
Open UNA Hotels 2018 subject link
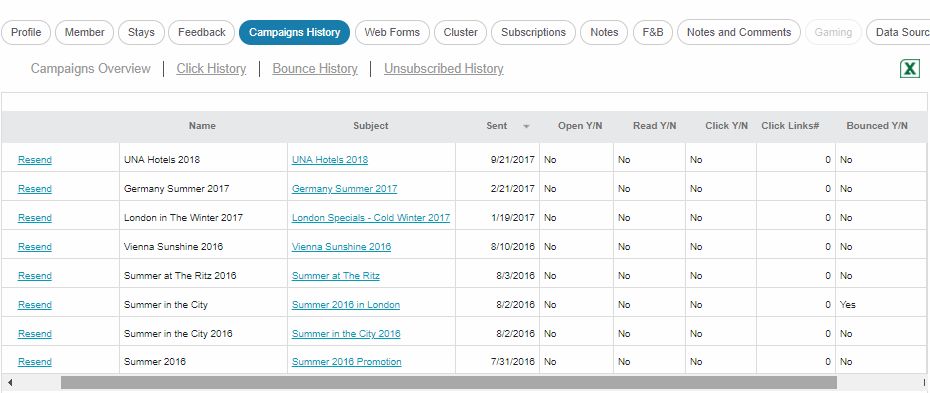[x=330, y=160]
